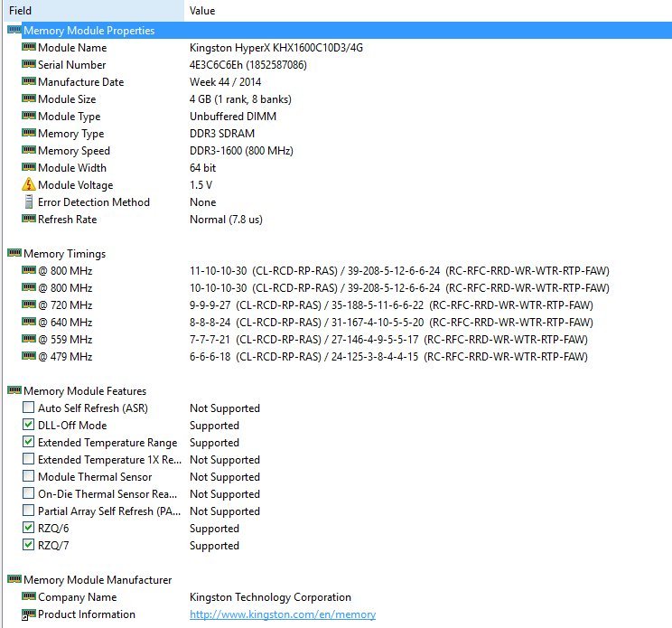Click the value Unbuffered DIMM
The height and width of the screenshot is (628, 672).
(x=233, y=117)
